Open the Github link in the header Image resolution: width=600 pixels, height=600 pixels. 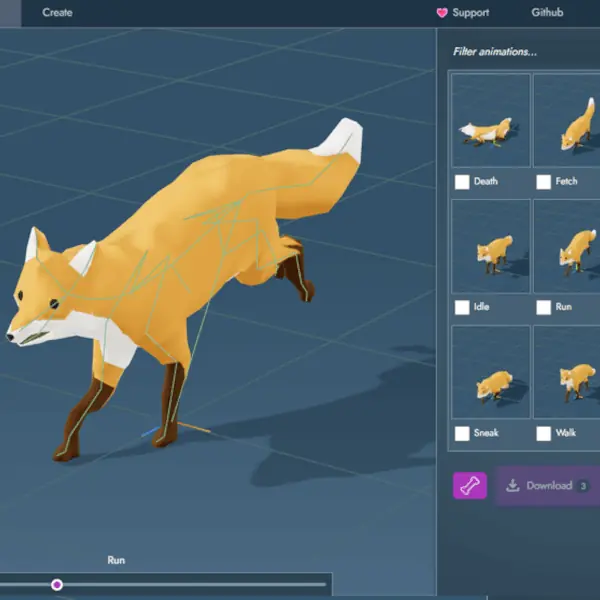[547, 13]
